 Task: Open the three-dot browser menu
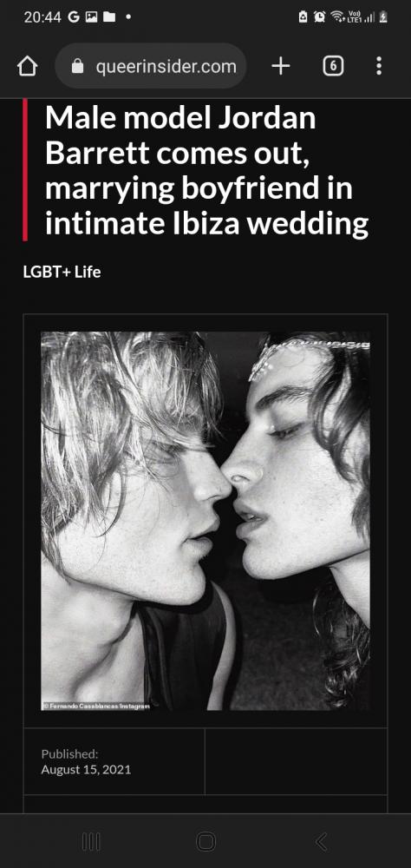pos(378,66)
